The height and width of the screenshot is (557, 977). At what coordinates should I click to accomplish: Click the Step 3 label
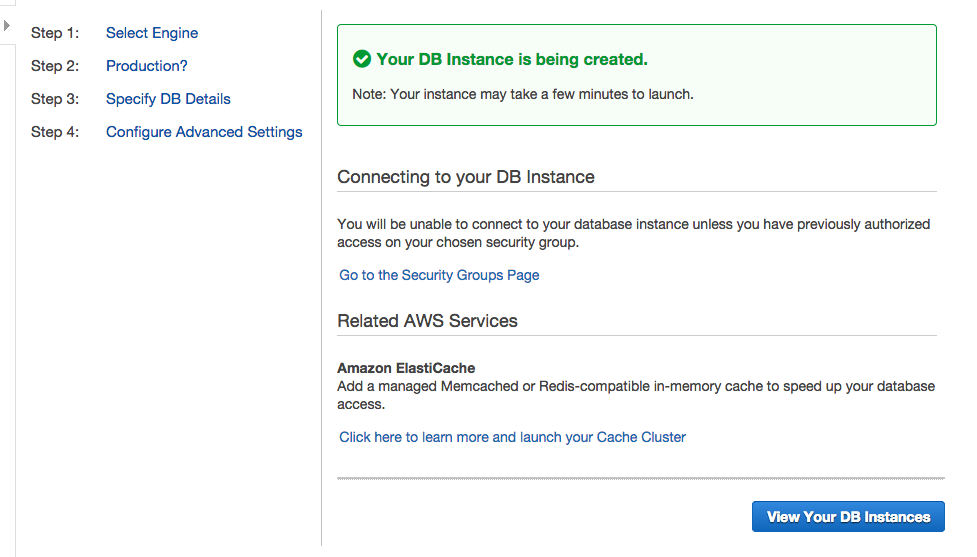click(55, 99)
